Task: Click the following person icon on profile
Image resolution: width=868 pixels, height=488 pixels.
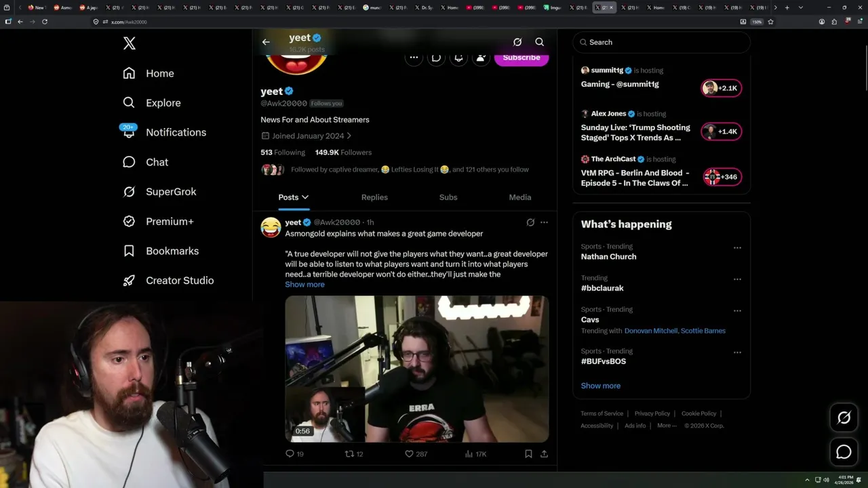Action: 481,58
